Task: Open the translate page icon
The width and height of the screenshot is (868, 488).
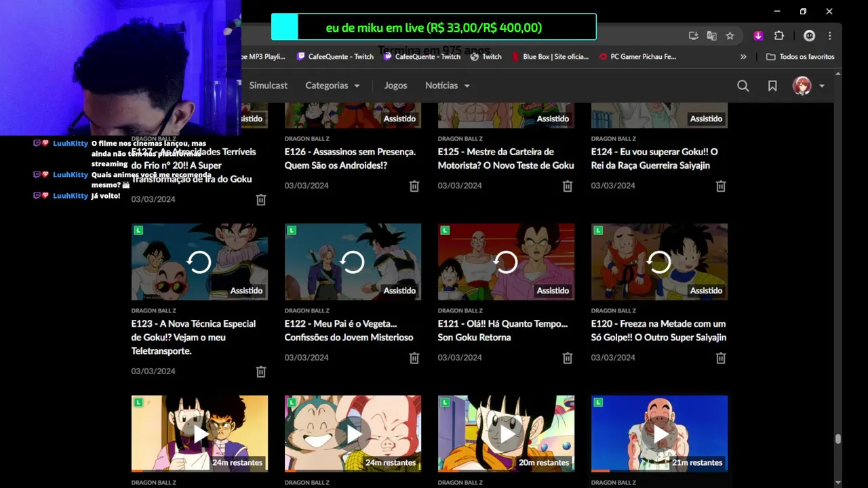Action: [x=711, y=36]
